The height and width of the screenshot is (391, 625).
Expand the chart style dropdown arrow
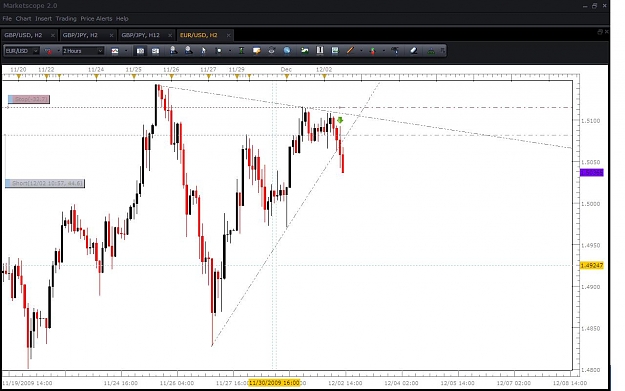click(x=126, y=51)
